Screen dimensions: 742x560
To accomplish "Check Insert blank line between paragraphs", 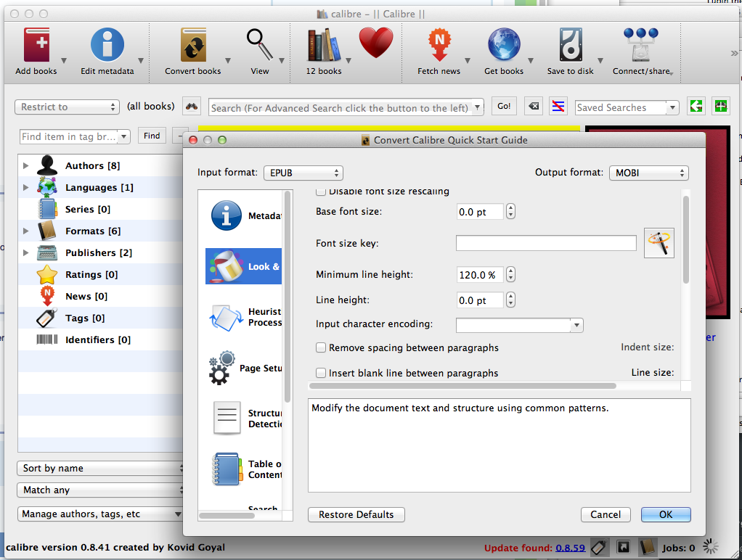I will point(321,373).
